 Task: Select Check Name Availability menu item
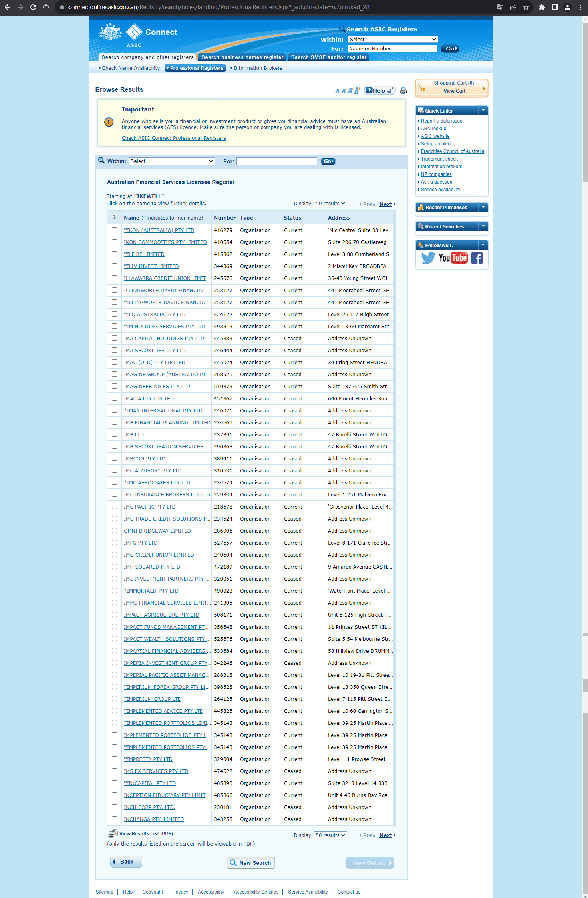pyautogui.click(x=131, y=68)
